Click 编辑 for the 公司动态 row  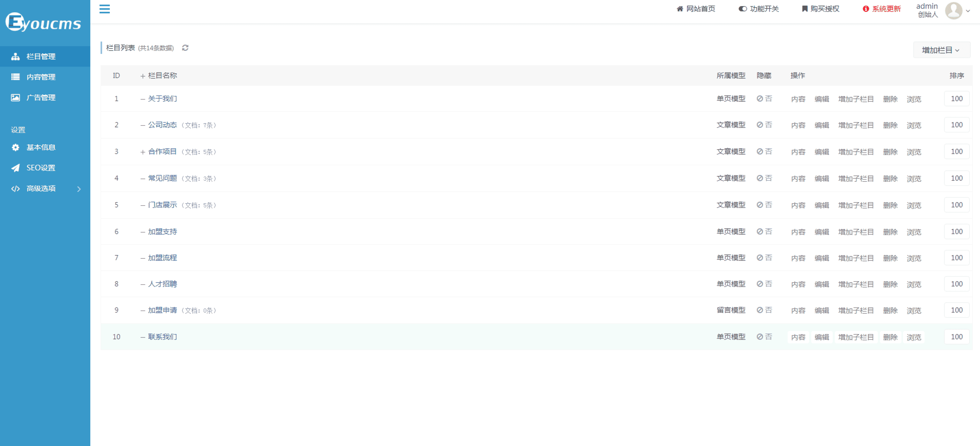click(x=822, y=125)
